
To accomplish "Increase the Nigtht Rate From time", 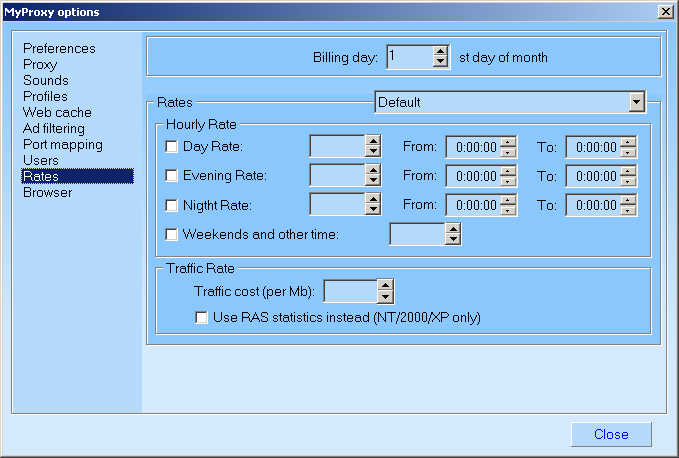I will pos(508,200).
